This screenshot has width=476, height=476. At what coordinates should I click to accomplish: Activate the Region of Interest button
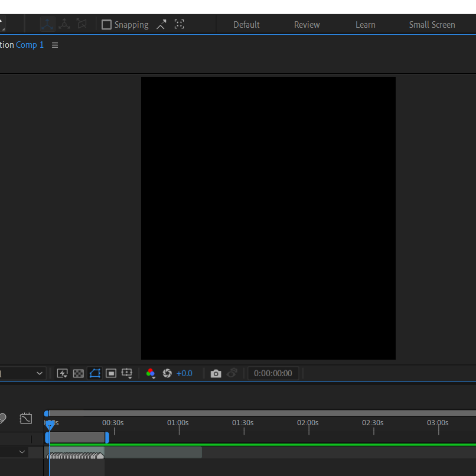coord(111,373)
